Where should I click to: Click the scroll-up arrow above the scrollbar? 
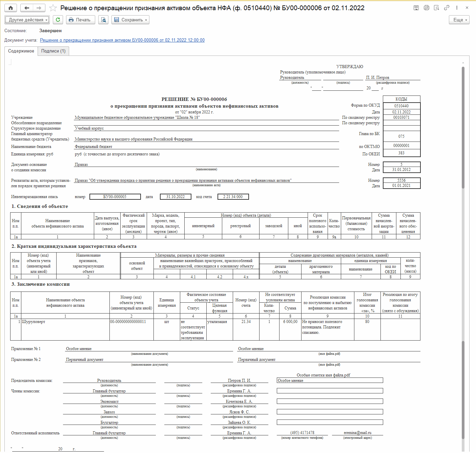[x=463, y=63]
